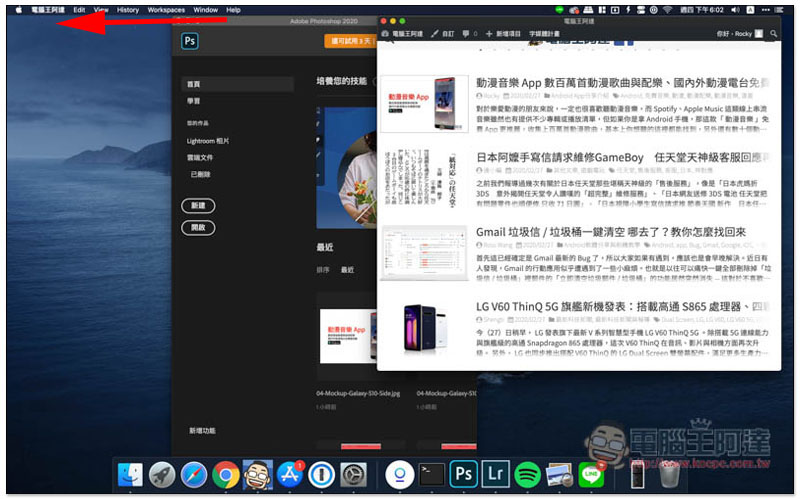Click the orange trial days button
The height and width of the screenshot is (500, 800).
point(350,41)
